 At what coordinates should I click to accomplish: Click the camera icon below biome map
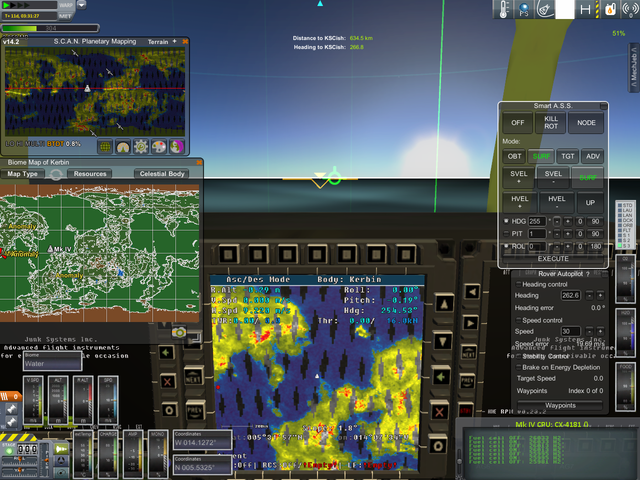pyautogui.click(x=179, y=333)
